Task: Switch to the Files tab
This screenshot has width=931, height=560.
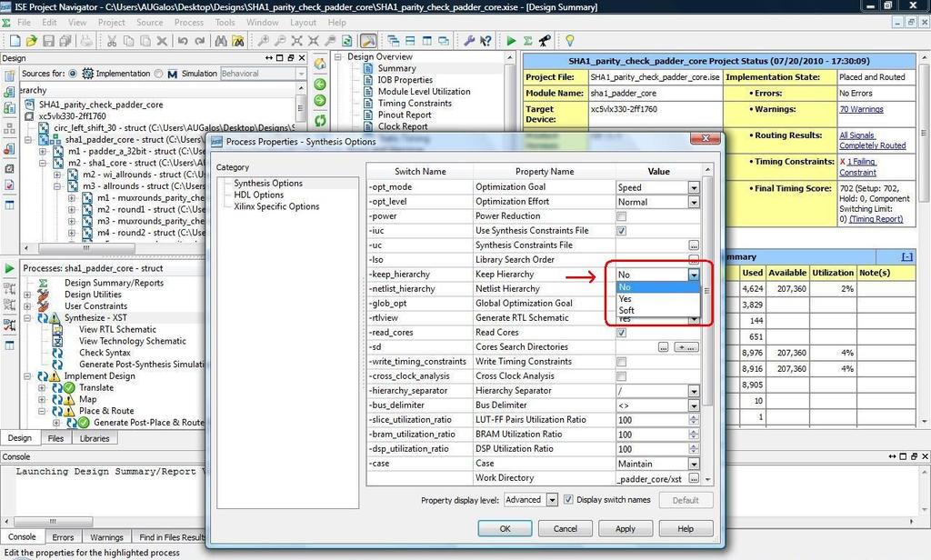Action: click(x=55, y=438)
